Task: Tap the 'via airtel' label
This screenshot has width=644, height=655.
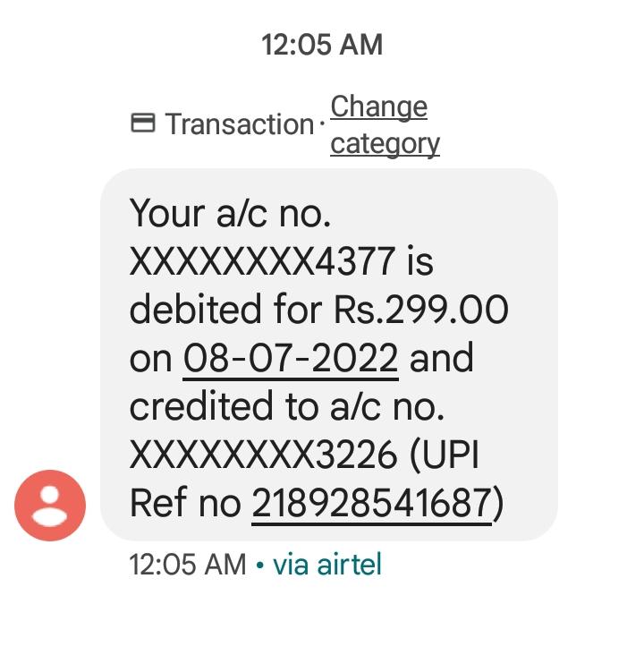Action: [327, 565]
